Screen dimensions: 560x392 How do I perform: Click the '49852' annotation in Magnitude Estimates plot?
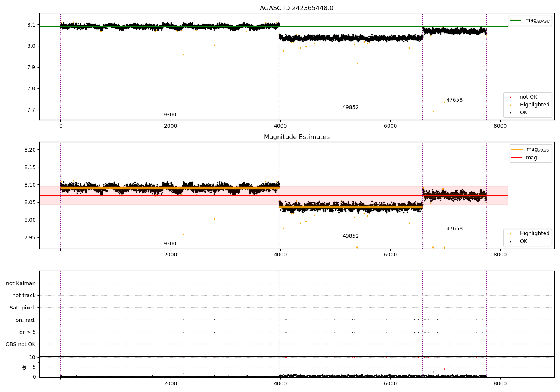[351, 236]
